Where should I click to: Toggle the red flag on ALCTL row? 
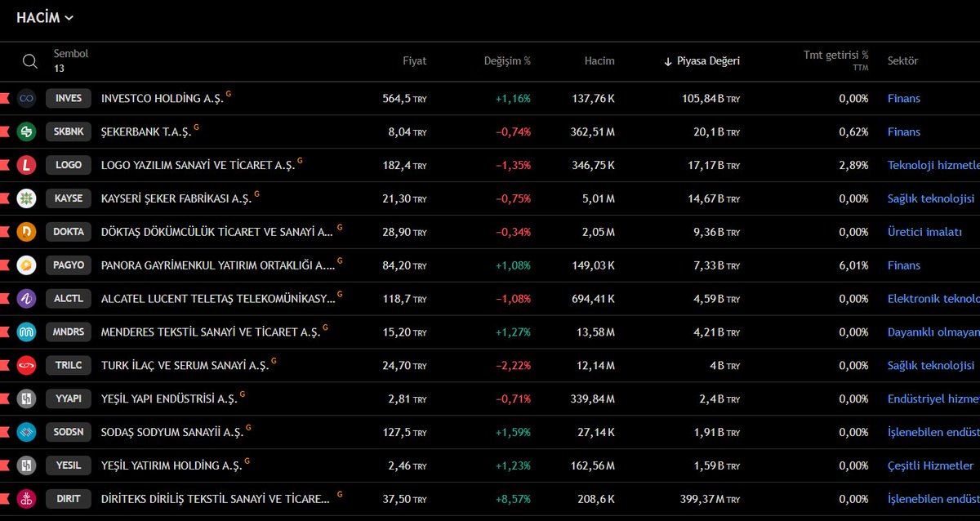[4, 299]
